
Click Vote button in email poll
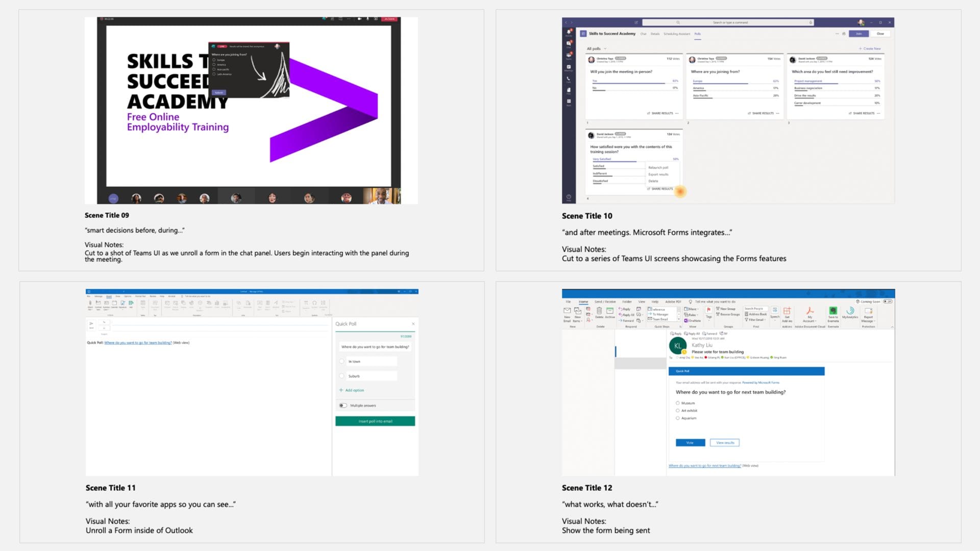[x=690, y=443]
